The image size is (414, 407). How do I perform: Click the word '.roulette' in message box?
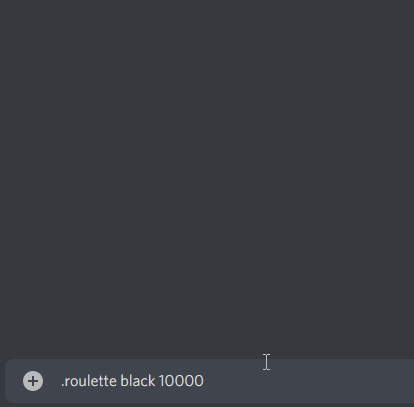[x=89, y=381]
